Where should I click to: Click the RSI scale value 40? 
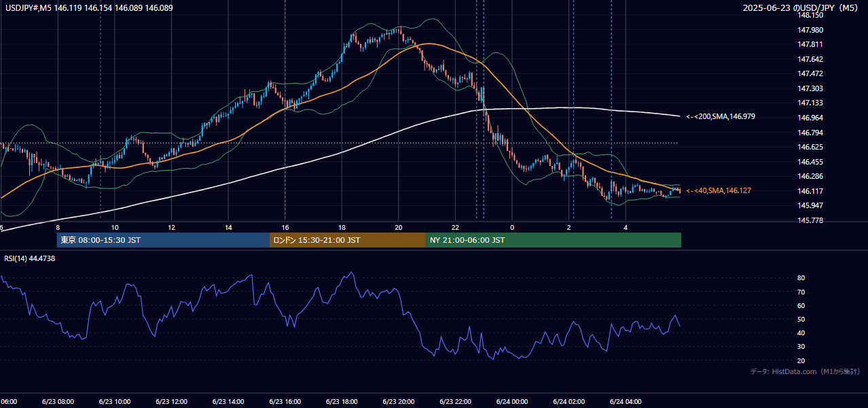(801, 333)
